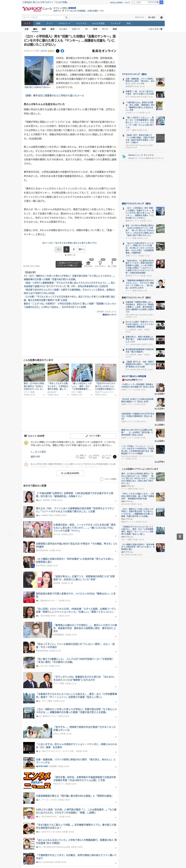Select エキスパート tab

(64, 24)
